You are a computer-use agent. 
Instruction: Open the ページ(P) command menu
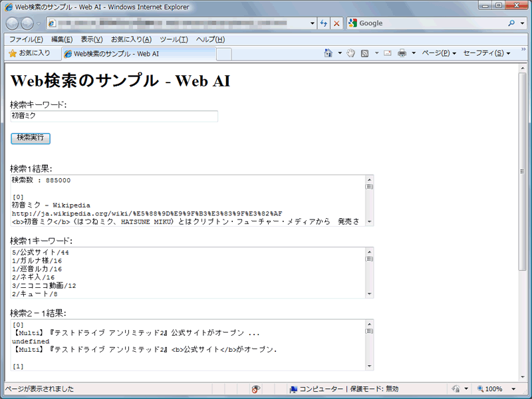click(x=439, y=53)
